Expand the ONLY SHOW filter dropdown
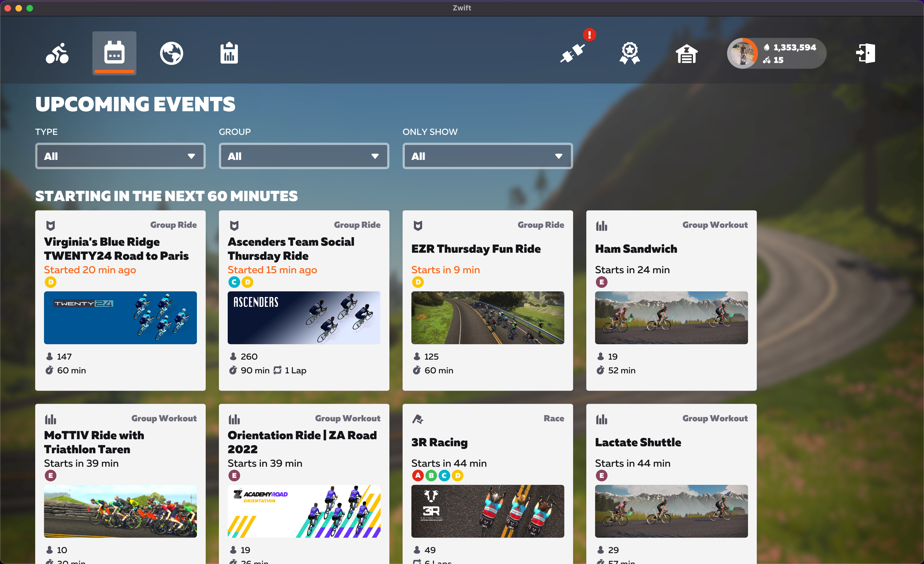Screen dimensions: 924x564 [488, 156]
